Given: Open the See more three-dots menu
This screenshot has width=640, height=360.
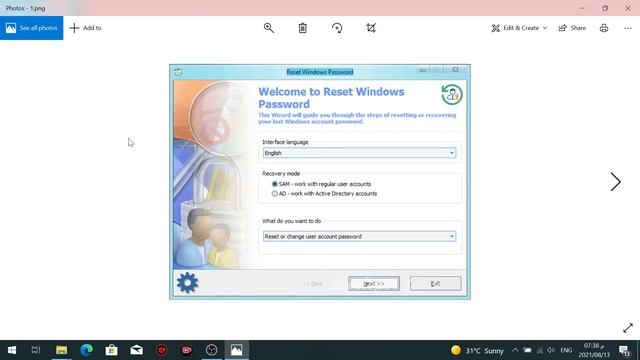Looking at the screenshot, I should pyautogui.click(x=628, y=28).
